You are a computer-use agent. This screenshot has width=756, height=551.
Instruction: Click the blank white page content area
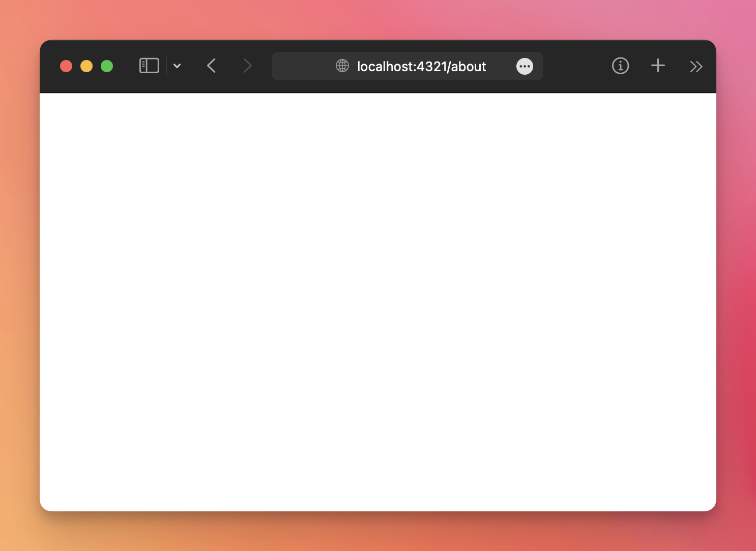(x=377, y=302)
